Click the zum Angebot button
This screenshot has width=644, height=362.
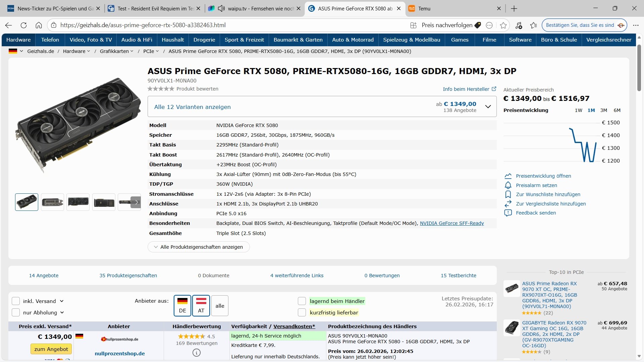coord(51,349)
